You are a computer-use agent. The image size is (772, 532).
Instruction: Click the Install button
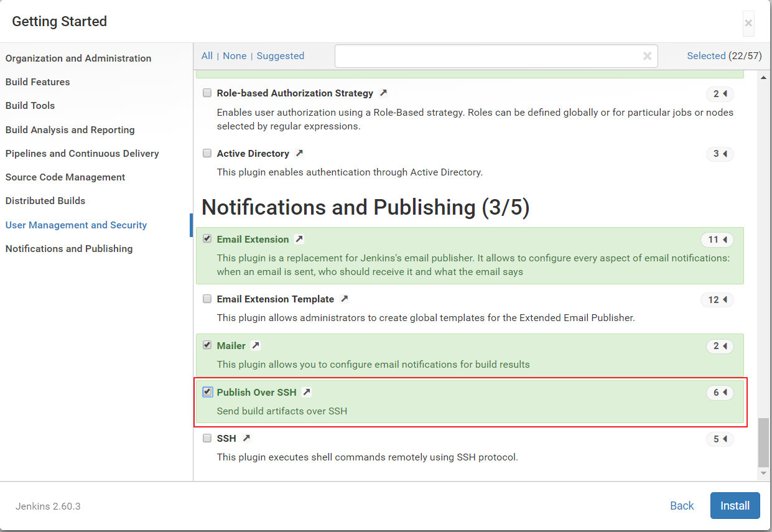click(735, 506)
